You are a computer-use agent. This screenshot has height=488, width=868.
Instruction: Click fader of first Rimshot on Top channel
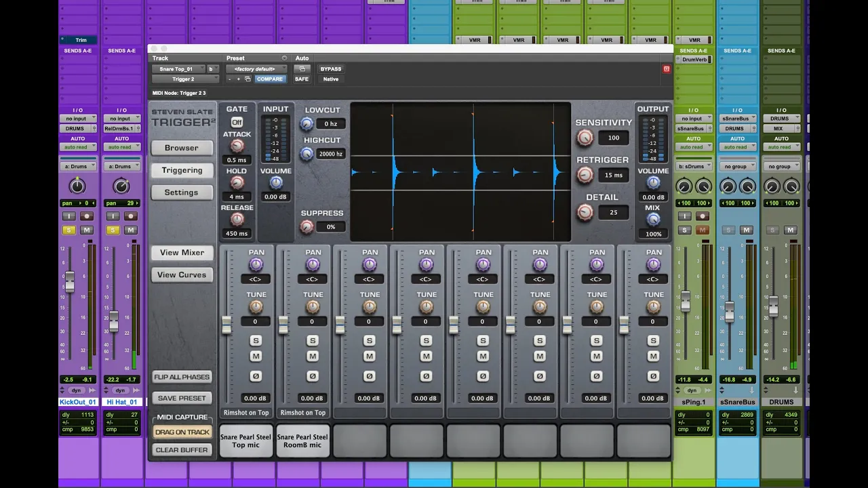pyautogui.click(x=226, y=324)
